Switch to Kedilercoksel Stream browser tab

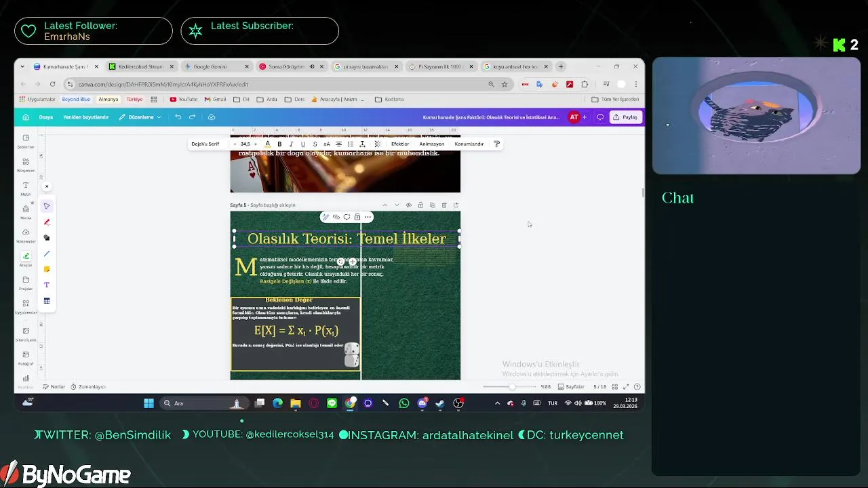(141, 66)
